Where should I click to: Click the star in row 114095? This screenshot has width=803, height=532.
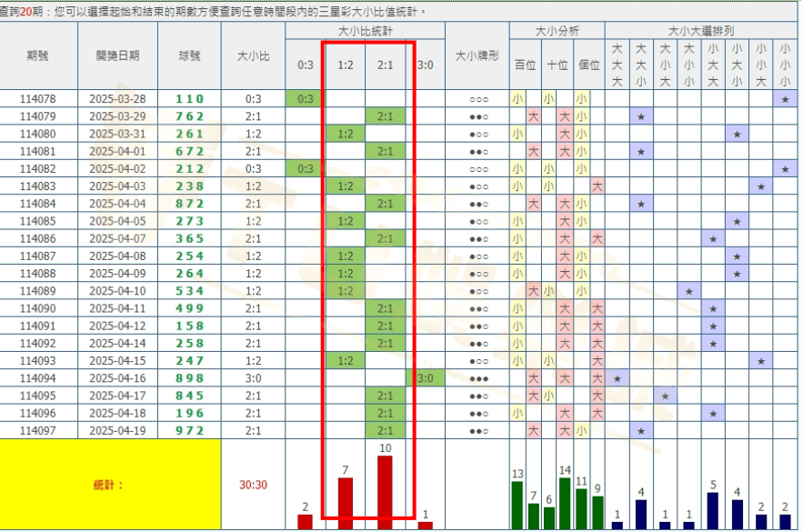coord(666,396)
